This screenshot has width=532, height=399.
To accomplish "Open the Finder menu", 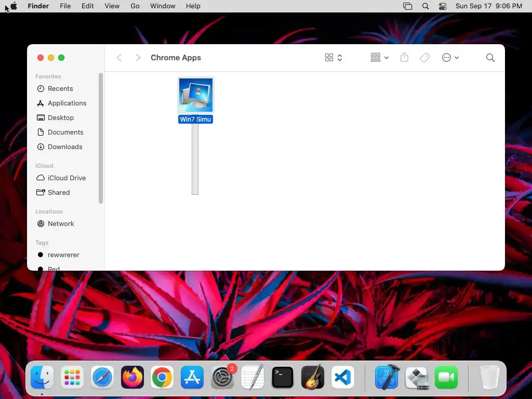I will [x=38, y=6].
